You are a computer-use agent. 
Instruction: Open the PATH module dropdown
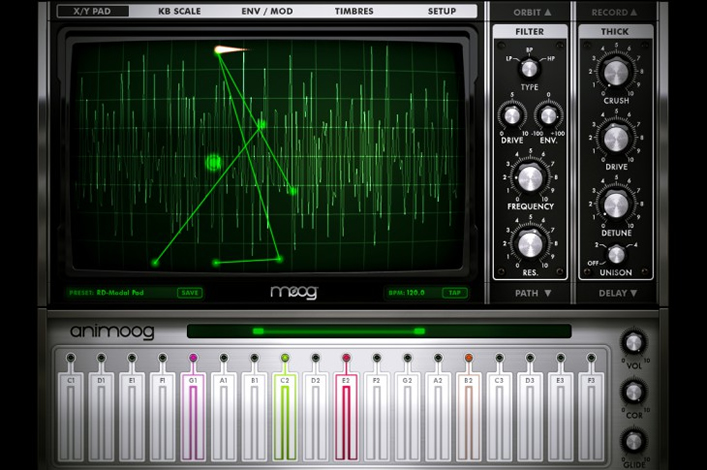[x=533, y=293]
